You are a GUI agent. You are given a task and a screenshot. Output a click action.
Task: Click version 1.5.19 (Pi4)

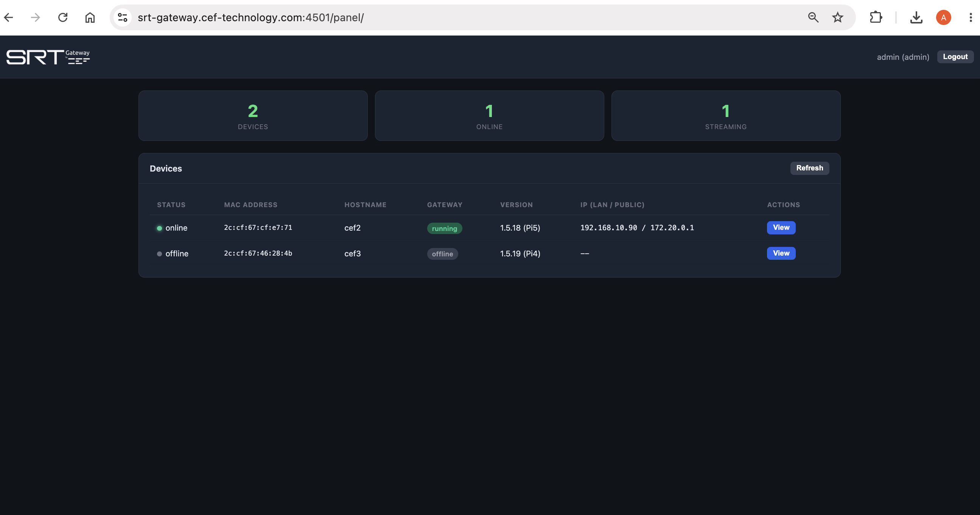[x=520, y=253]
